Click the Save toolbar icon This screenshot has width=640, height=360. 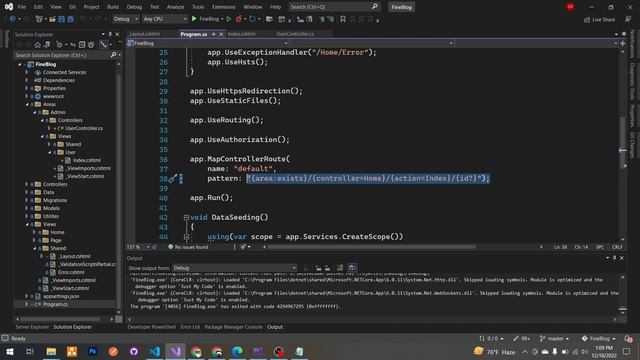(62, 19)
